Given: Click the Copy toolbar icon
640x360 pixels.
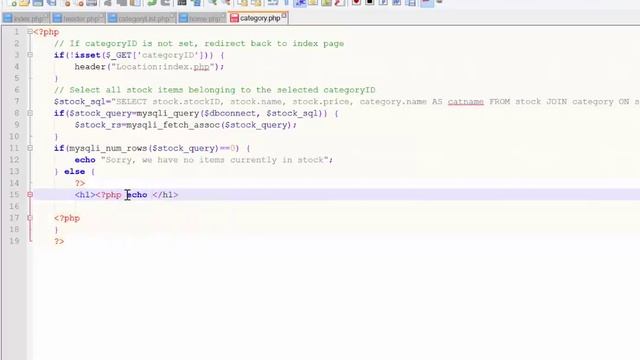Looking at the screenshot, I should 122,3.
